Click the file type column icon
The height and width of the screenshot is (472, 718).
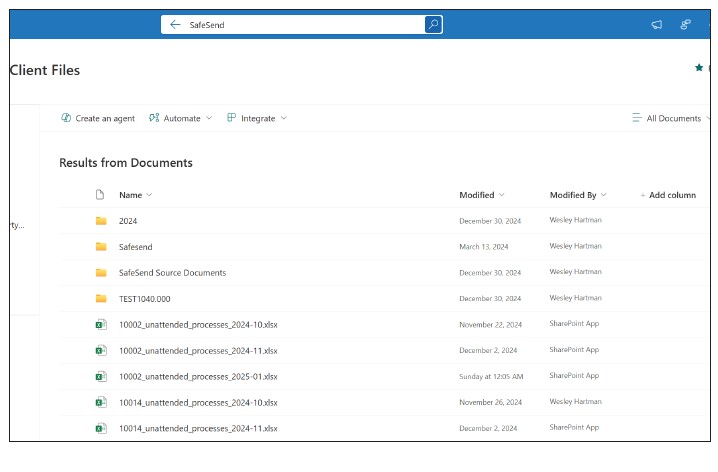tap(99, 195)
